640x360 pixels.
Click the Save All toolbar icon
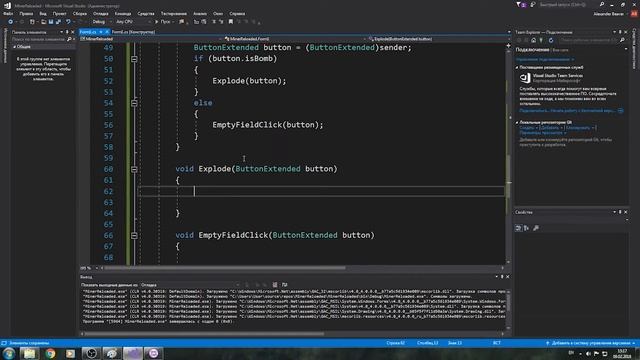[58, 22]
